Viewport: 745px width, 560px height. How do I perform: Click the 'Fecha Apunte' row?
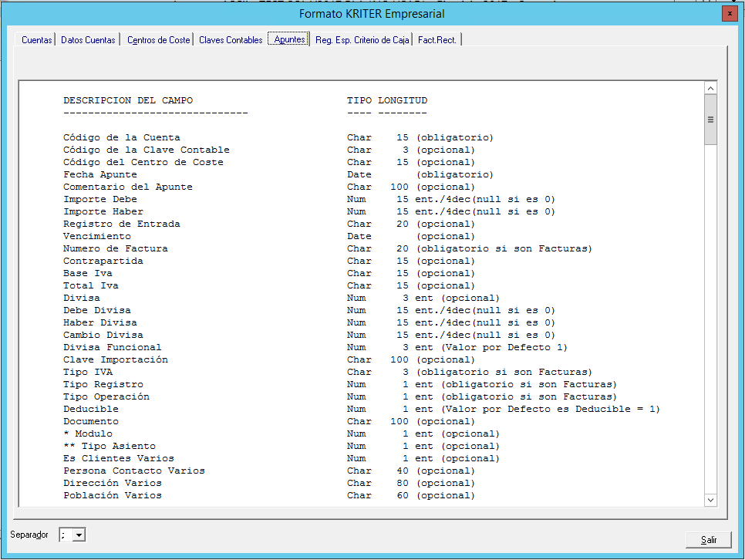[x=278, y=174]
